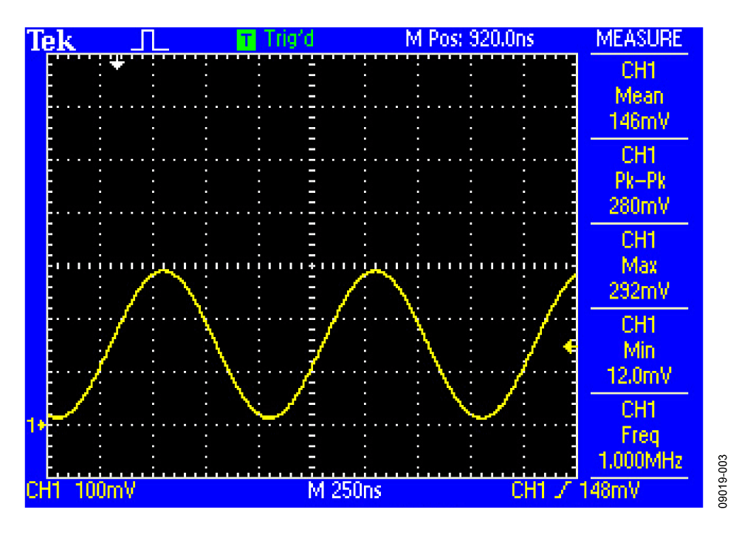
Task: Choose the CH1 Pk-Pk measurement slot
Action: point(639,181)
